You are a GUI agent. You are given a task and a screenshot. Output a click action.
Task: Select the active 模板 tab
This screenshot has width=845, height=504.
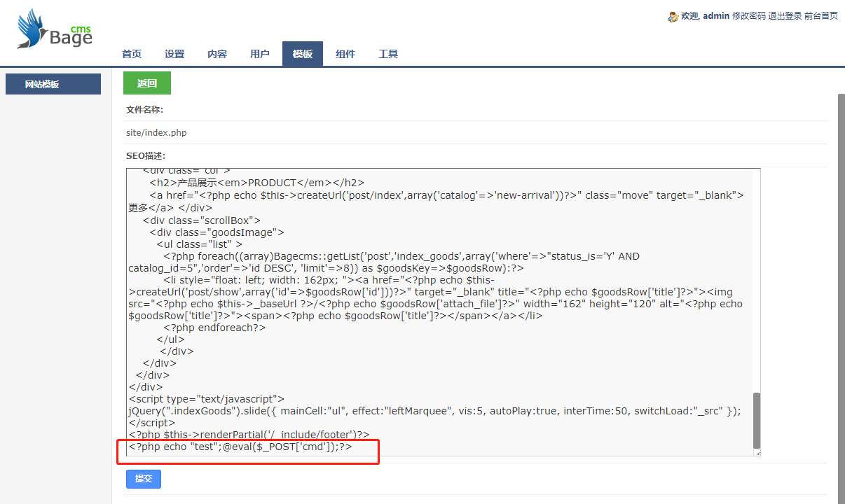[x=303, y=54]
